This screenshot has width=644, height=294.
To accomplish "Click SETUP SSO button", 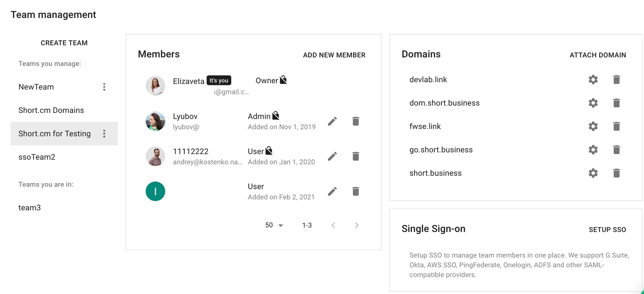I will (607, 230).
